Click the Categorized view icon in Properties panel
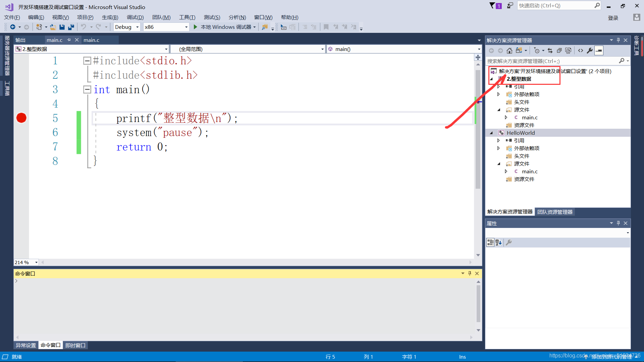The height and width of the screenshot is (362, 644). 490,243
